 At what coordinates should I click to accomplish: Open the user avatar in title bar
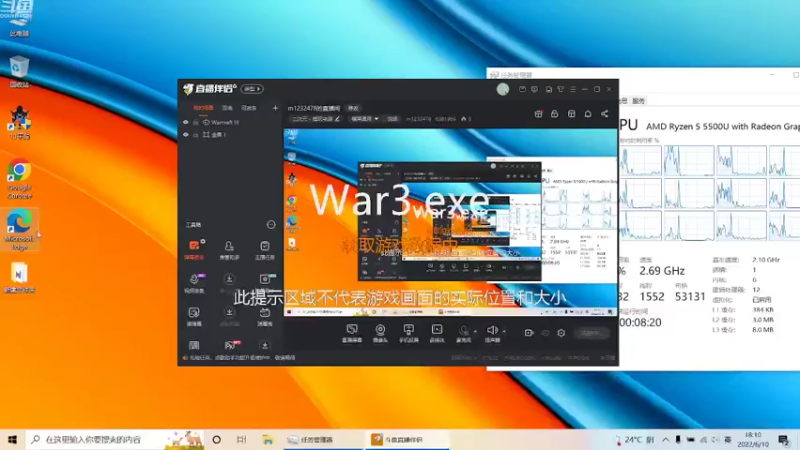tap(503, 89)
